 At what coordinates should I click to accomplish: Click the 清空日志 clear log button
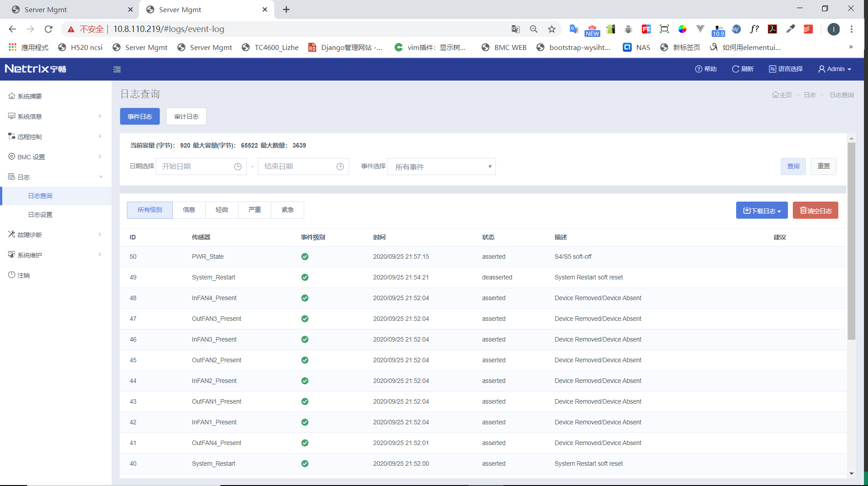pos(815,210)
